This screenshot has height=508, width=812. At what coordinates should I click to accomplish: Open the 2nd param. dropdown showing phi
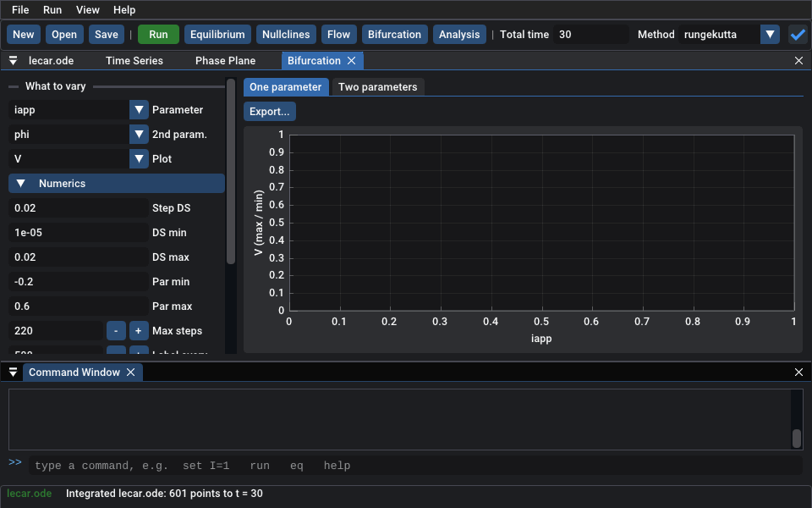(x=139, y=135)
